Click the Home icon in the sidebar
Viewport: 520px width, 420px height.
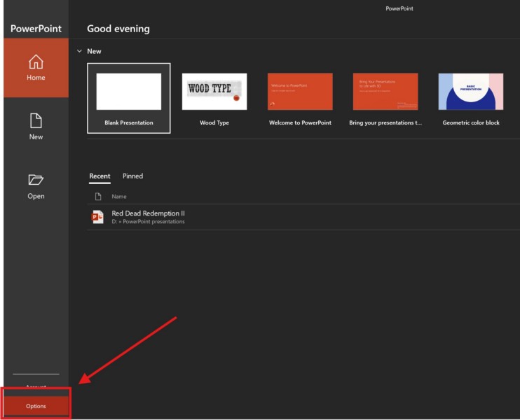tap(36, 62)
